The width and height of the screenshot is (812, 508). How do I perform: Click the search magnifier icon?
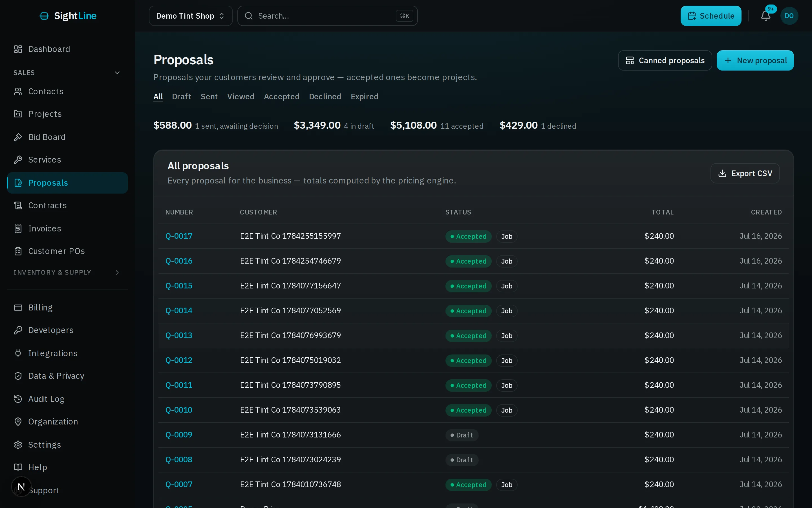coord(249,16)
